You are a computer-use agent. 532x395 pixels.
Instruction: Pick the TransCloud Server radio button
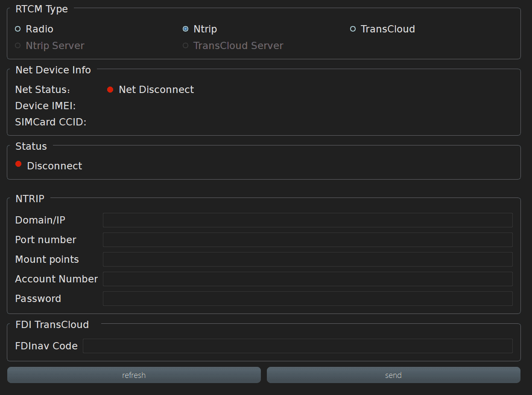click(186, 46)
